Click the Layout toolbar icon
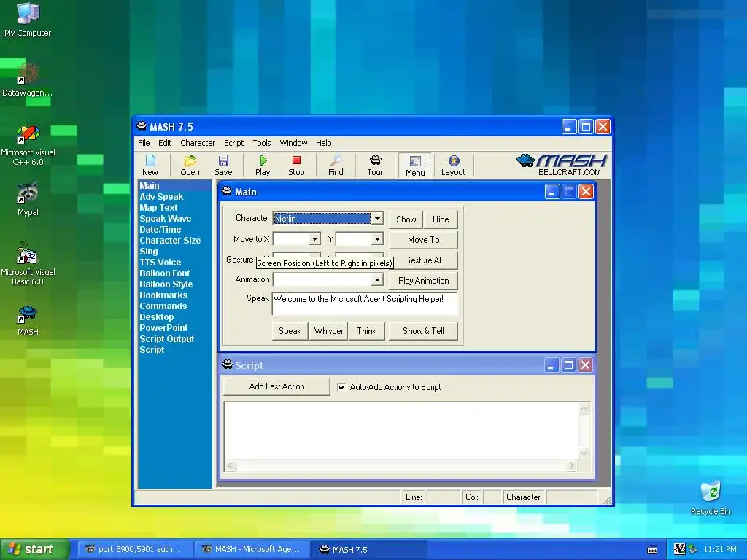This screenshot has width=747, height=560. (453, 165)
